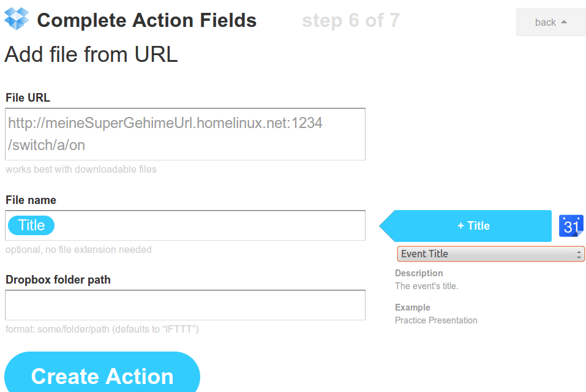The image size is (586, 392).
Task: Click the File URL label
Action: (x=28, y=97)
